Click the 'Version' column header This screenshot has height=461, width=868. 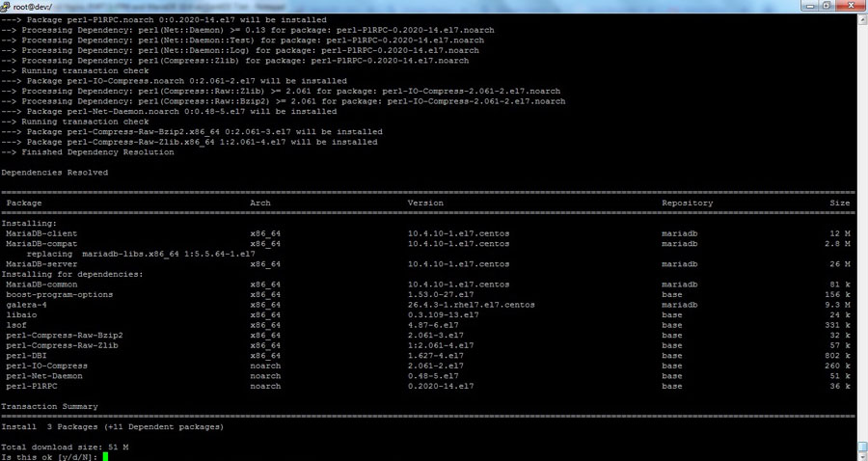425,203
